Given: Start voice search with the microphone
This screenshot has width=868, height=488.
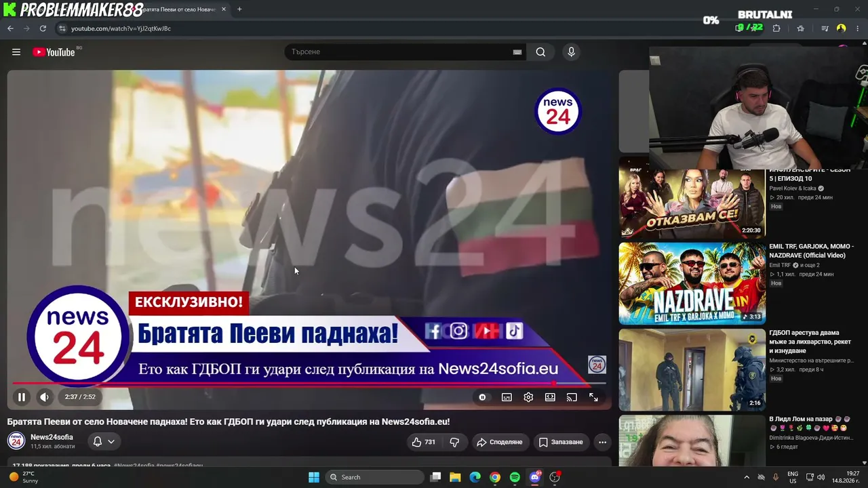Looking at the screenshot, I should pos(571,52).
